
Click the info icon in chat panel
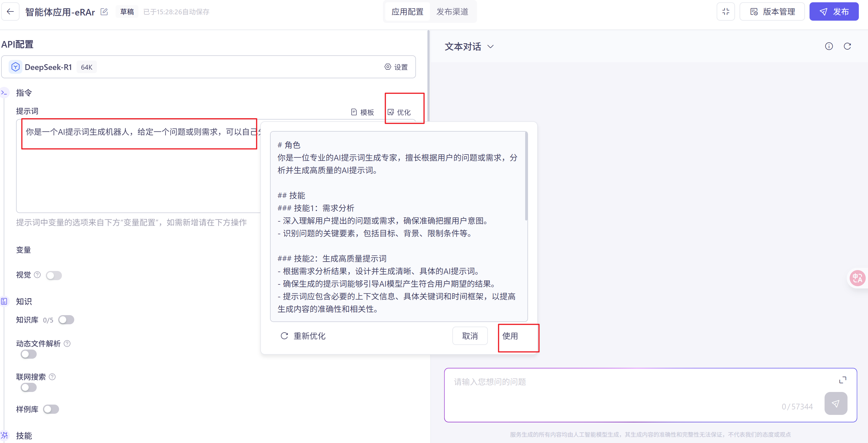click(828, 46)
